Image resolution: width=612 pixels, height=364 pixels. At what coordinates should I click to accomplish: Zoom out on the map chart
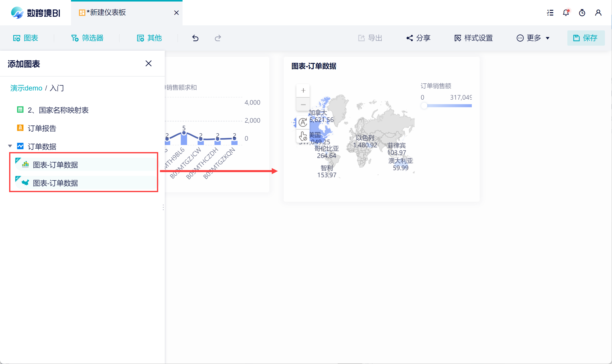click(303, 104)
